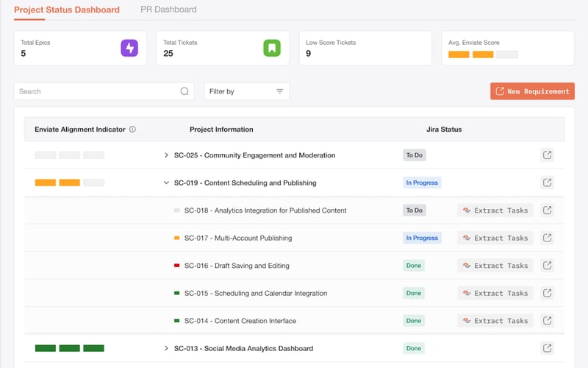This screenshot has width=588, height=368.
Task: Expand the SC-013 Social Media Analytics epic
Action: tap(166, 348)
